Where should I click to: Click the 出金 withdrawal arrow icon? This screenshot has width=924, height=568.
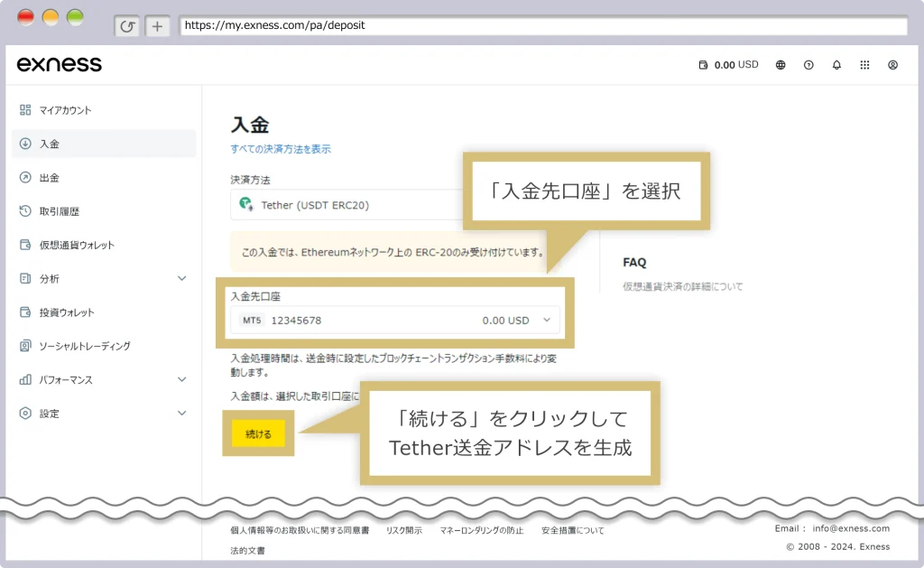pyautogui.click(x=25, y=177)
